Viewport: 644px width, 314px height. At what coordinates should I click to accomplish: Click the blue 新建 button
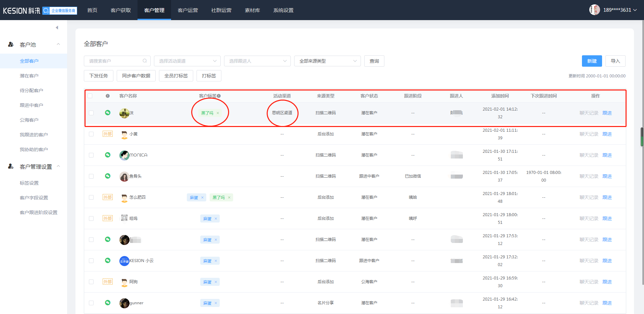(x=592, y=61)
